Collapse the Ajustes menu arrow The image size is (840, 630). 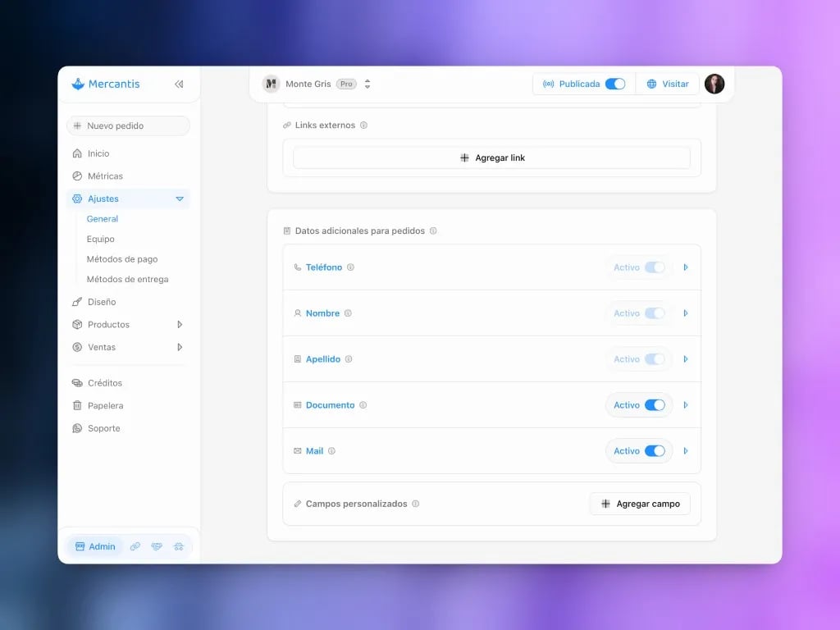pos(180,199)
